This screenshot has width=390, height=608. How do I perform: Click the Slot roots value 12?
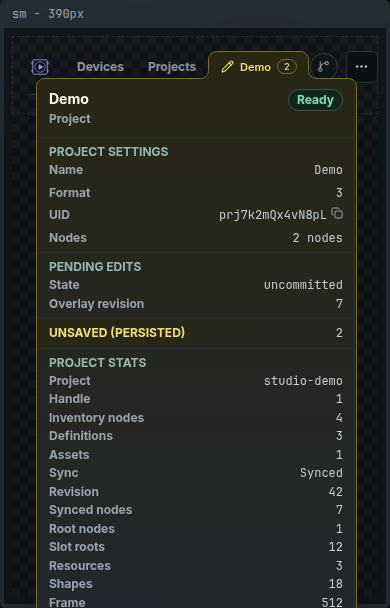(335, 547)
